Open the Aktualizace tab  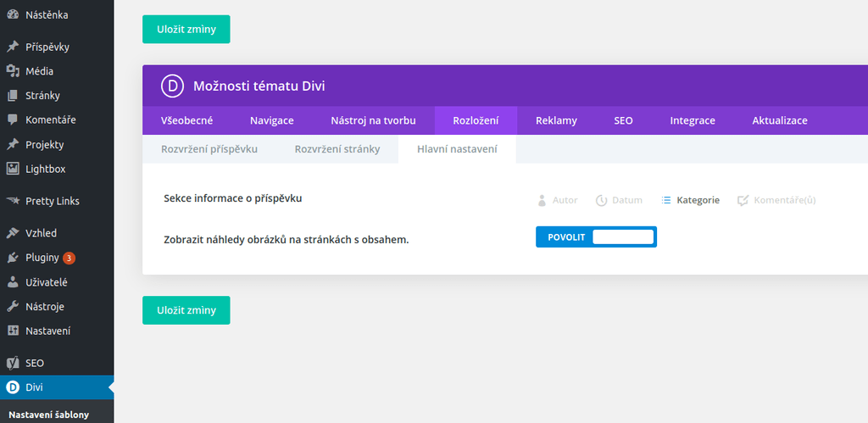[780, 120]
